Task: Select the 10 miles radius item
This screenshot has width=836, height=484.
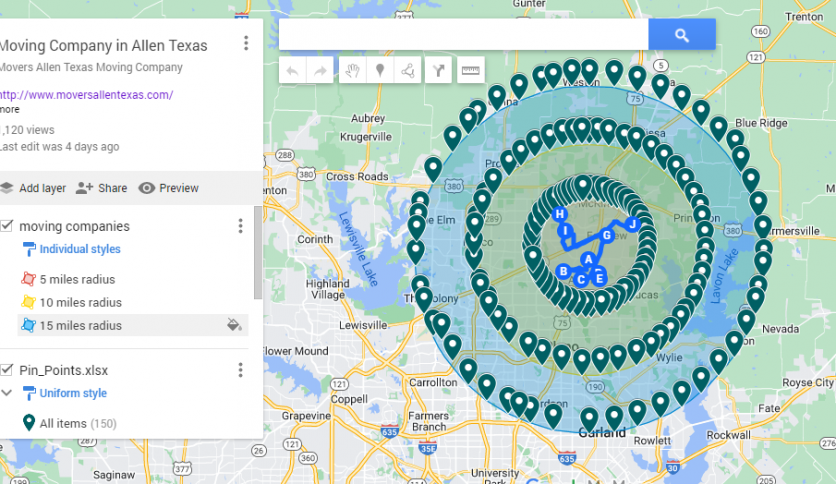Action: click(81, 302)
